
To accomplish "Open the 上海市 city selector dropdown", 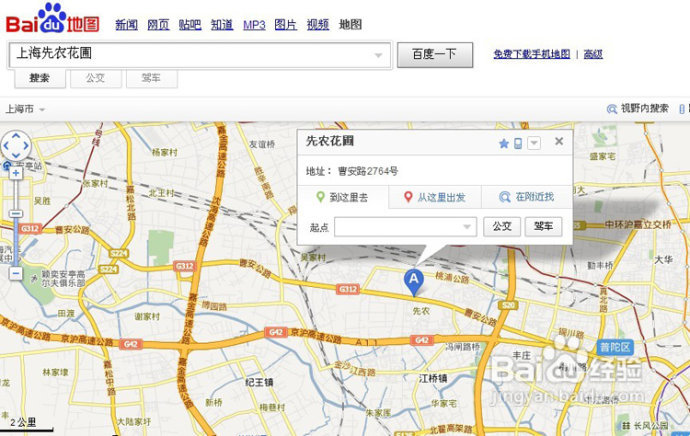I will (x=25, y=109).
